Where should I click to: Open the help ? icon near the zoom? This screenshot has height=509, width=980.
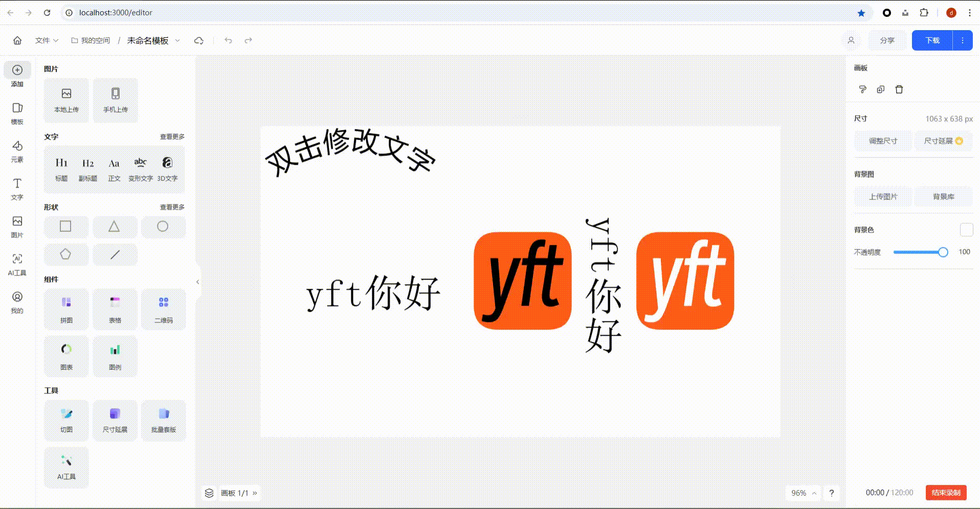[832, 493]
